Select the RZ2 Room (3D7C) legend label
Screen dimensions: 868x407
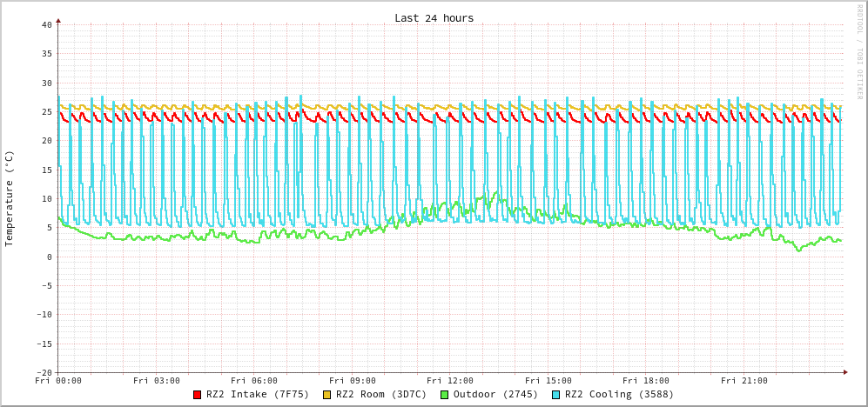[381, 394]
